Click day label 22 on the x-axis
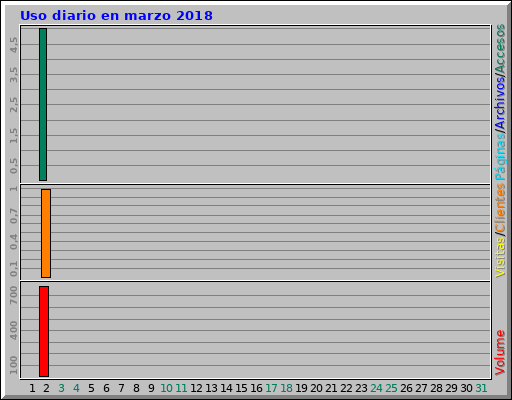Viewport: 512px width, 400px height. click(x=346, y=388)
